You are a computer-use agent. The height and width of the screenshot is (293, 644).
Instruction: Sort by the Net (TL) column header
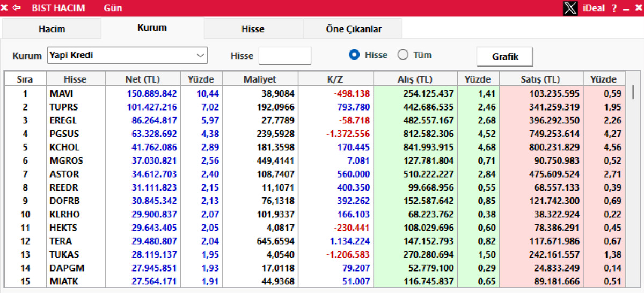click(143, 79)
